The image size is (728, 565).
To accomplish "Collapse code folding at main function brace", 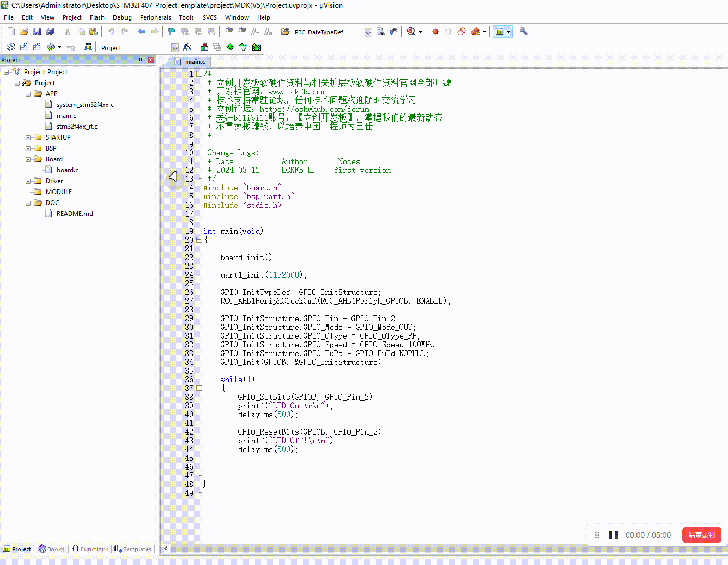I will (199, 240).
